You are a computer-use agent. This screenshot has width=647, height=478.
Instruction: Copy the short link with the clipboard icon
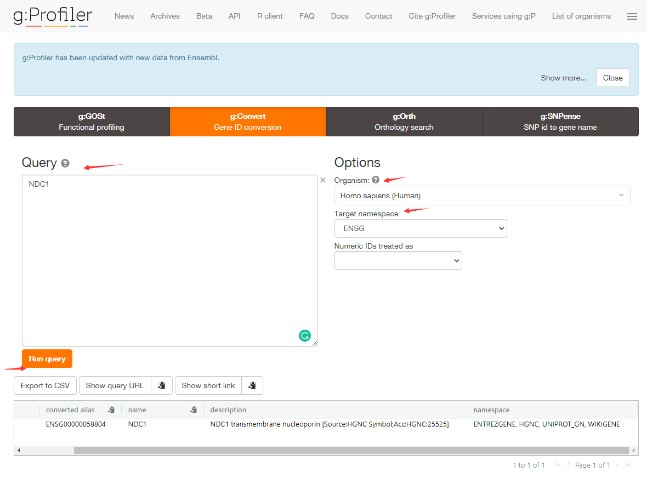tap(252, 385)
